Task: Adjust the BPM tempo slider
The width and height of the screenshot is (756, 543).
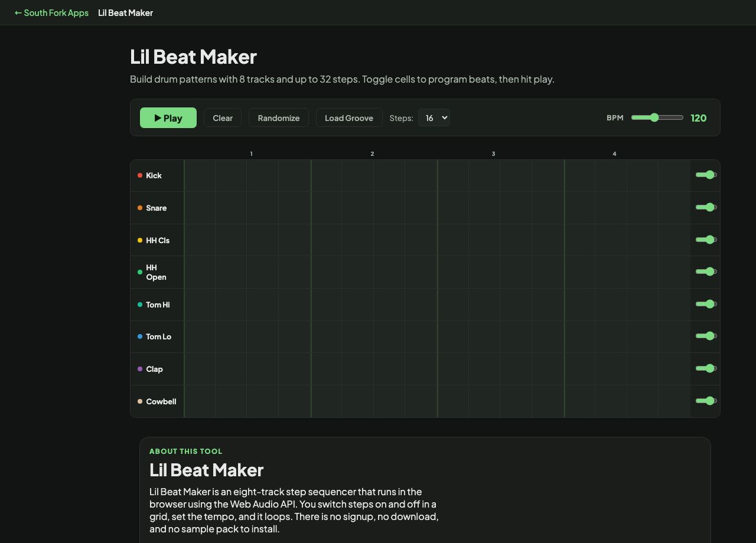Action: [657, 117]
